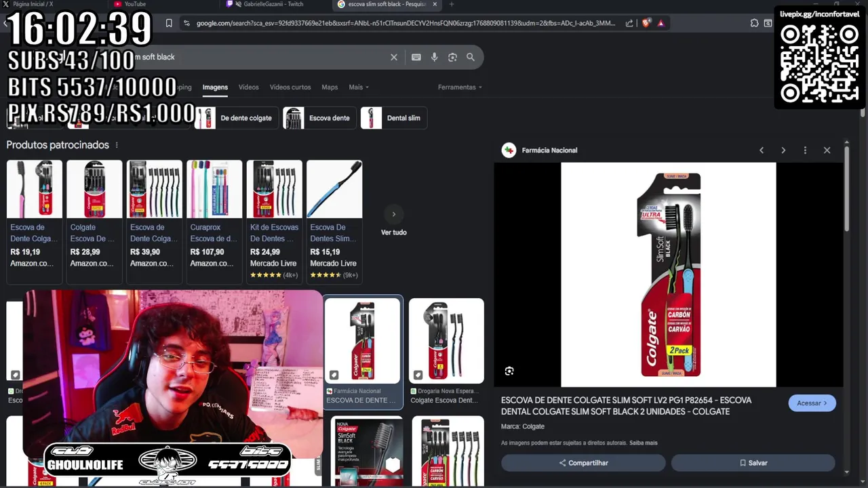Switch to the Maps tab
Viewport: 868px width, 488px height.
tap(330, 87)
